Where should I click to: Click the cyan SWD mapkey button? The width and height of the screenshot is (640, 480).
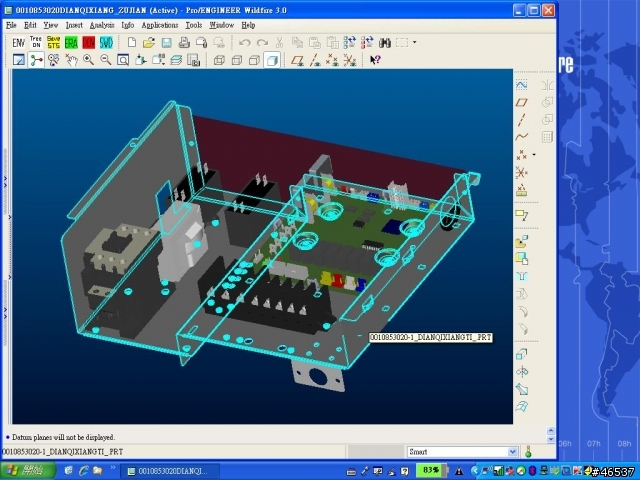(106, 42)
